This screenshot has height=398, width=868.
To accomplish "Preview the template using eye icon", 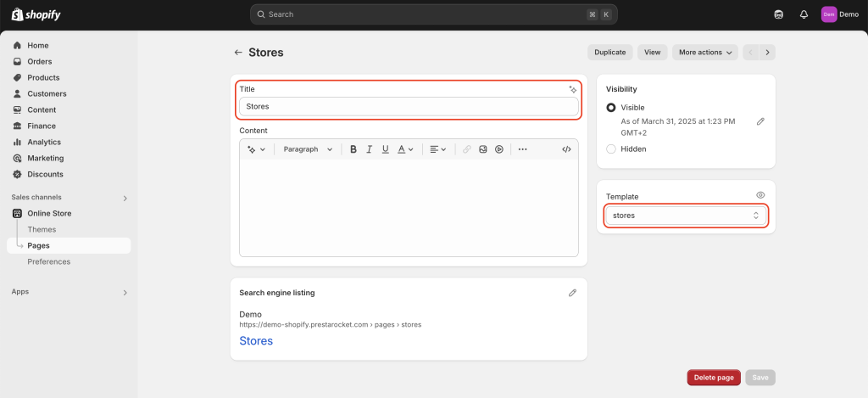I will click(x=760, y=195).
